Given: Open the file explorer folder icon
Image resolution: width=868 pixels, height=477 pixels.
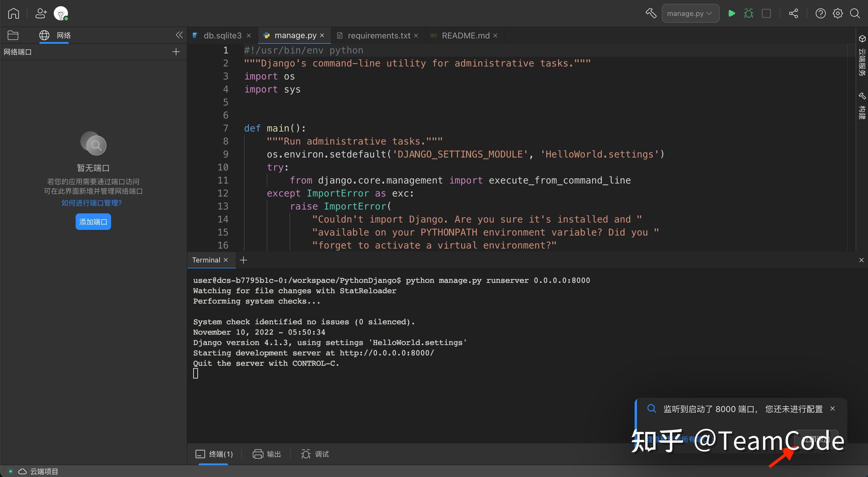Looking at the screenshot, I should [13, 35].
